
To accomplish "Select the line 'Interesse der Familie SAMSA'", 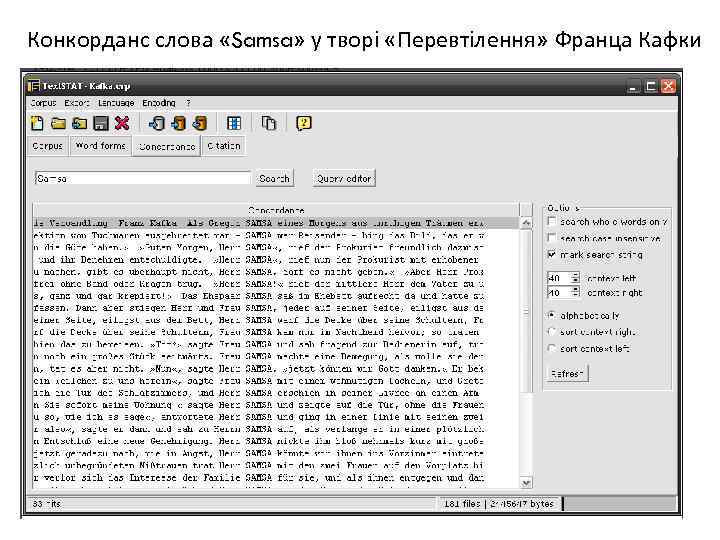I will (259, 478).
